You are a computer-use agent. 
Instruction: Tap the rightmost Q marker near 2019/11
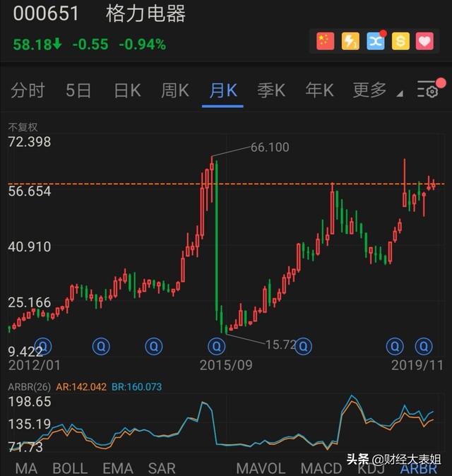tap(424, 346)
